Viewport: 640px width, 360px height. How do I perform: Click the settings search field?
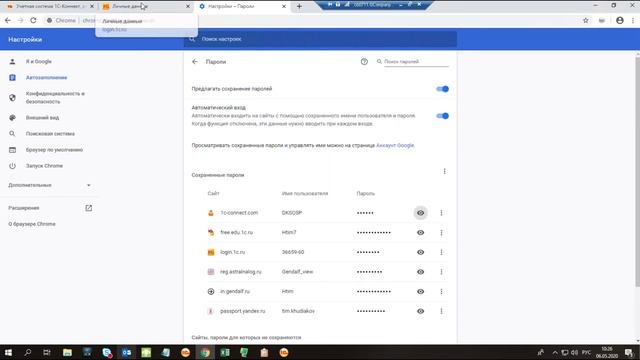point(320,39)
